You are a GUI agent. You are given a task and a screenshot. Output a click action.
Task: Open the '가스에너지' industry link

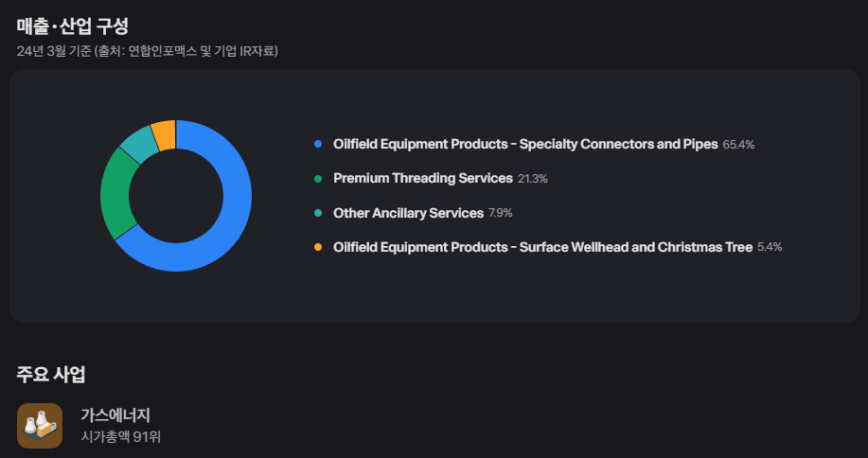(x=115, y=414)
